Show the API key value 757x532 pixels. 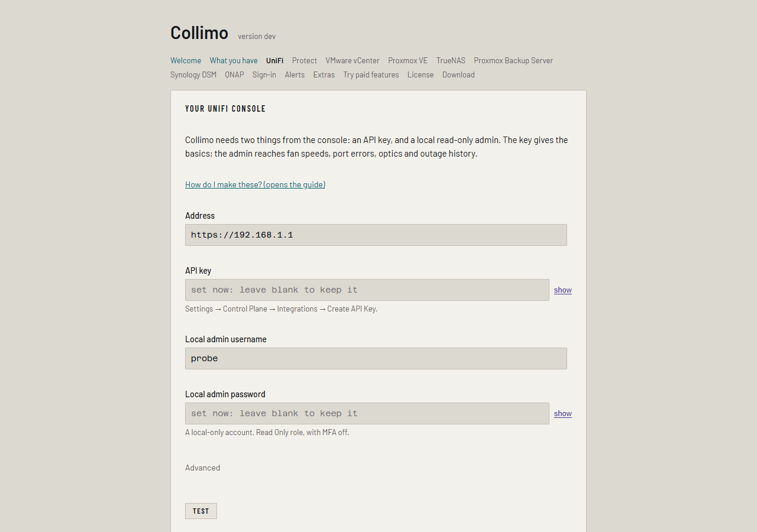[x=563, y=290]
